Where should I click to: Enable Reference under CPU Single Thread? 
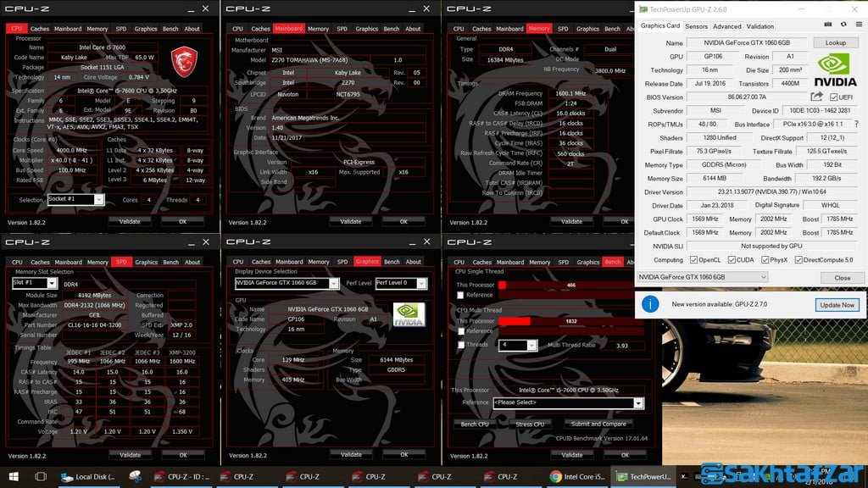[x=460, y=295]
